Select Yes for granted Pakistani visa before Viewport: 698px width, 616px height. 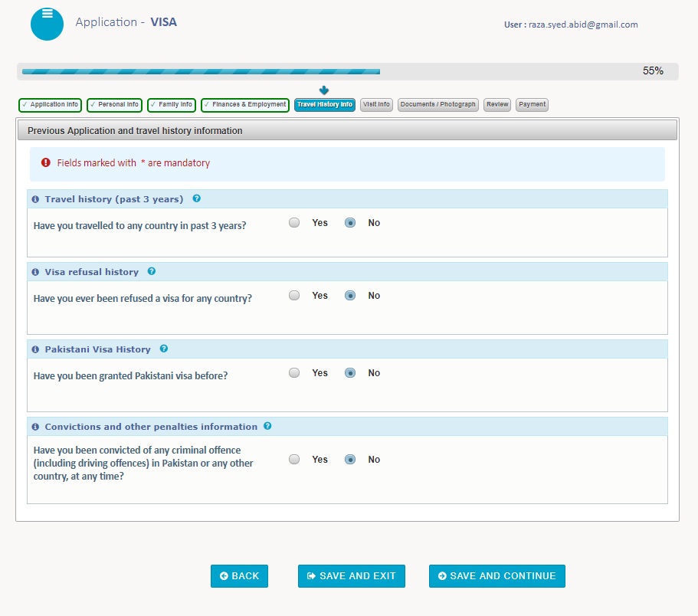click(294, 373)
